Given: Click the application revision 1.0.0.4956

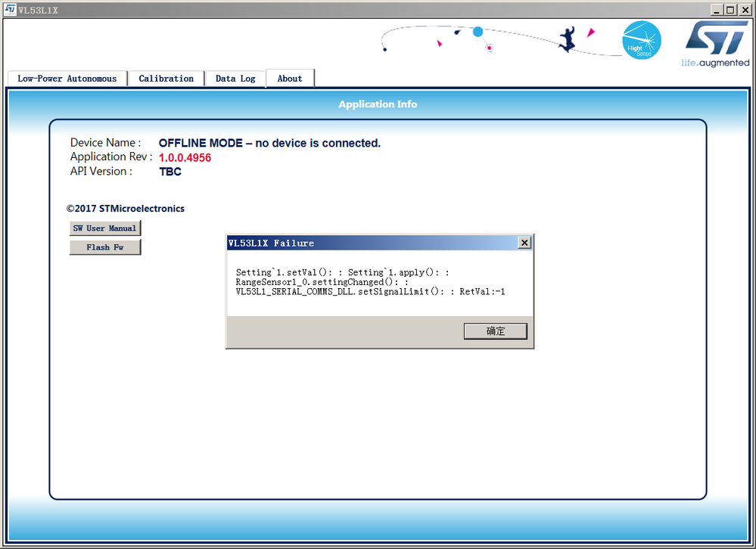Looking at the screenshot, I should click(185, 158).
